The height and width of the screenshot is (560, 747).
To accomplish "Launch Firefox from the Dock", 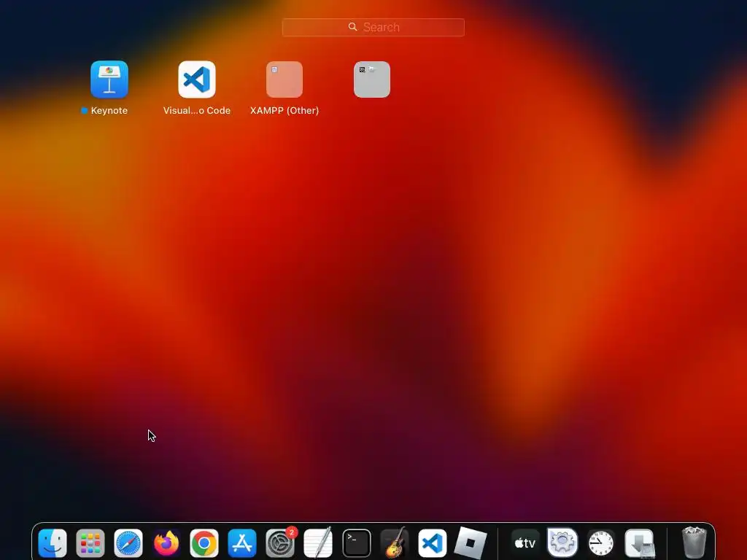I will [166, 542].
